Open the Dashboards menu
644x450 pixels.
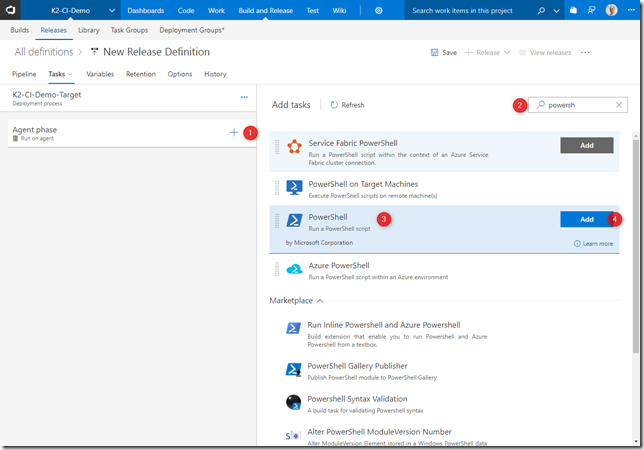point(145,11)
